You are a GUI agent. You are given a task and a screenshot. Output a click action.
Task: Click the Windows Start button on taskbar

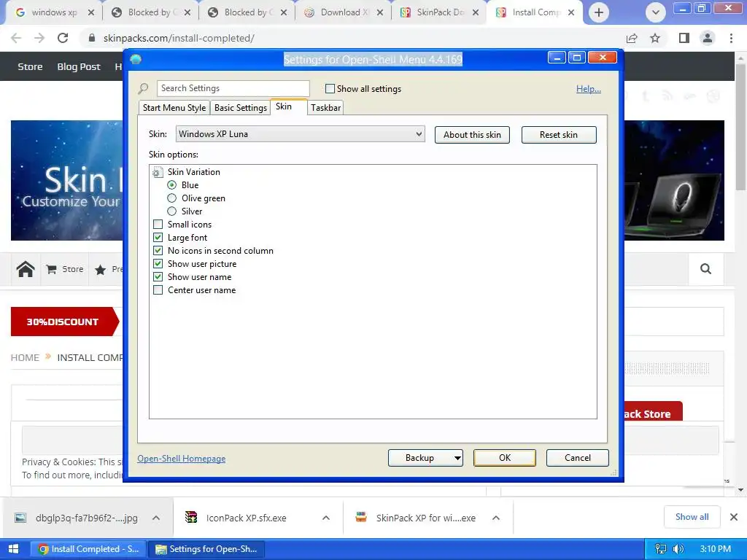(x=13, y=549)
